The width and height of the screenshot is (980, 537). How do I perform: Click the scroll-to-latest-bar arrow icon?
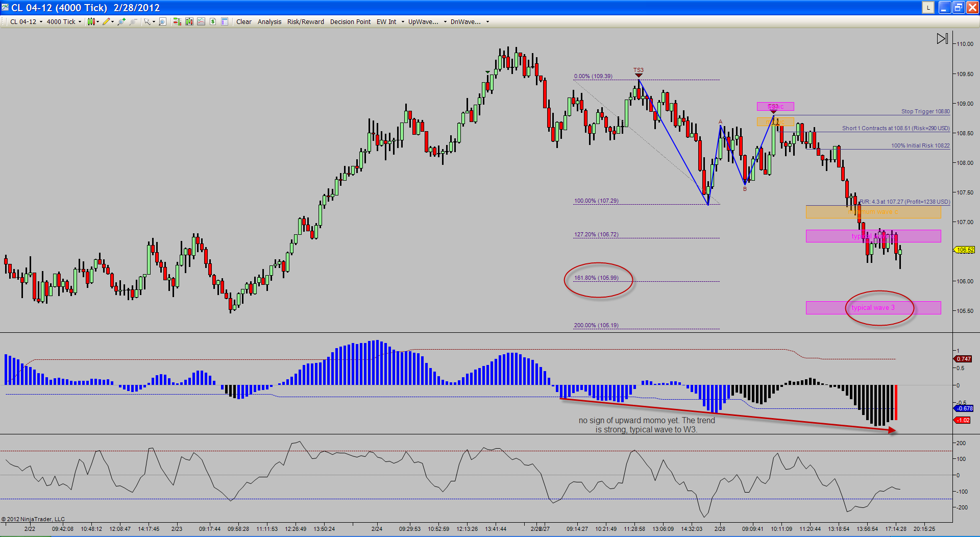click(942, 39)
